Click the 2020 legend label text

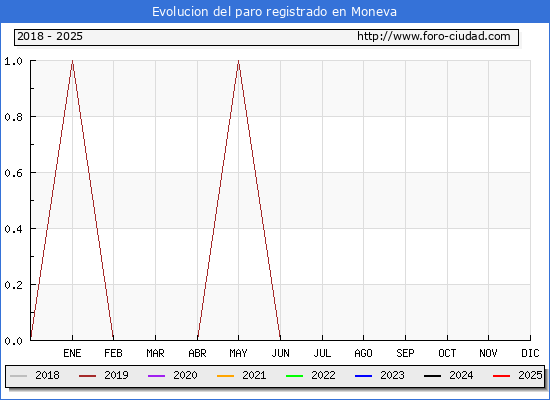click(185, 375)
